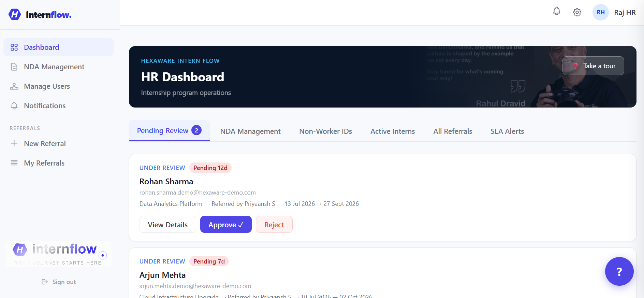Click the Pending 12d badge

tap(210, 168)
